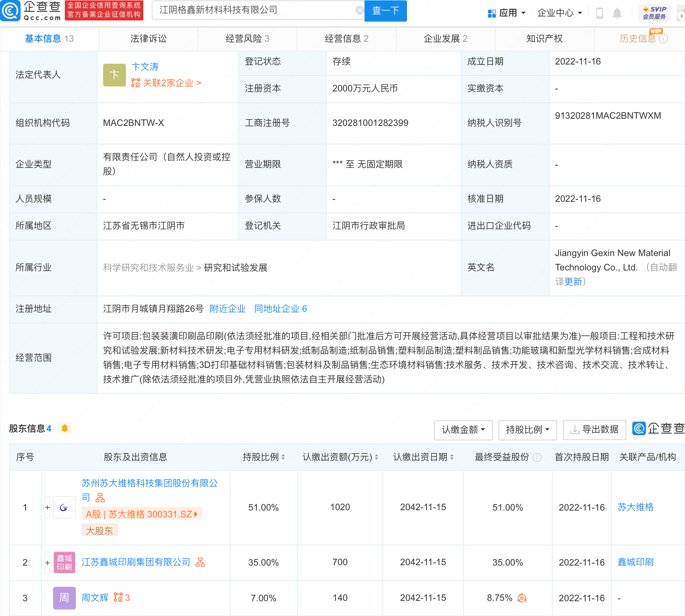The image size is (685, 616).
Task: Open 江苏鑫城印刷集团有限公司 link
Action: coord(136,562)
